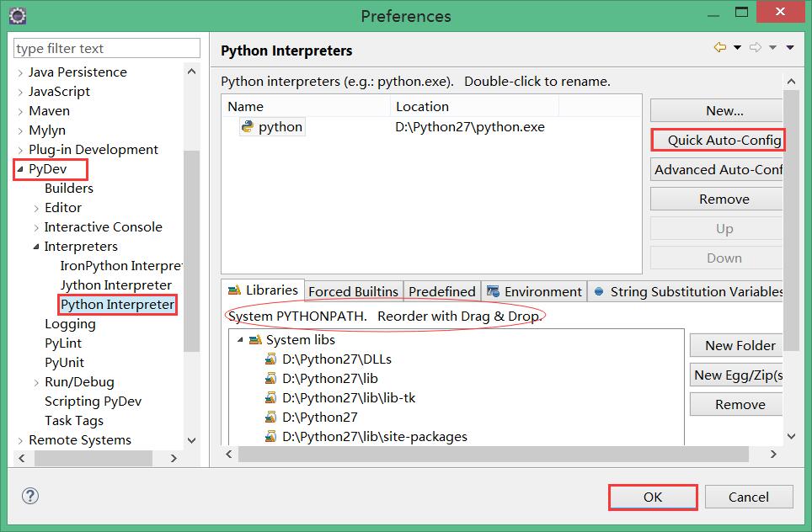This screenshot has width=812, height=532.
Task: Open the String Substitution Variables tab
Action: 686,291
